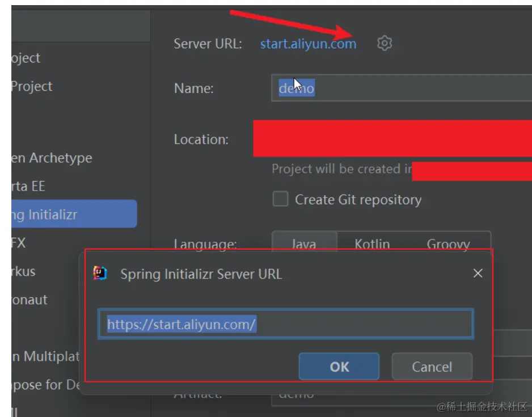532x417 pixels.
Task: Select Compose for Desktop in sidebar
Action: (x=46, y=385)
